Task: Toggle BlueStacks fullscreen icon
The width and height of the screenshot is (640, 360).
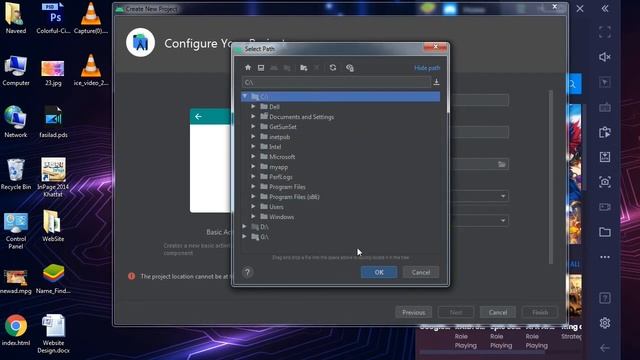Action: [x=605, y=32]
